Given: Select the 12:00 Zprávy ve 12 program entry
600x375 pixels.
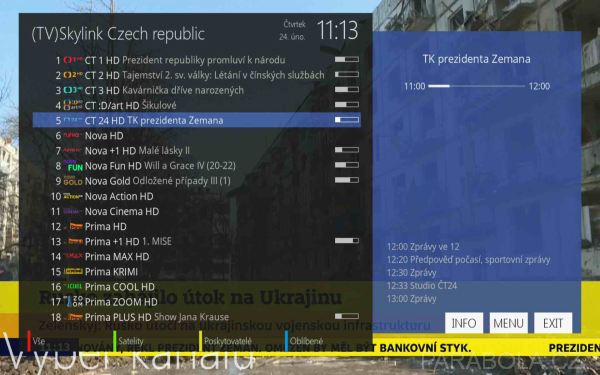Looking at the screenshot, I should [423, 247].
